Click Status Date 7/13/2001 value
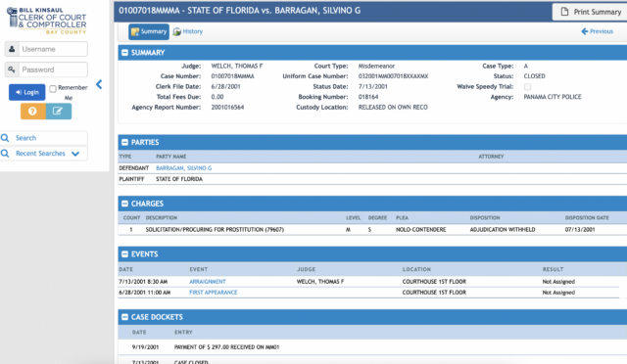This screenshot has width=627, height=364. pyautogui.click(x=372, y=87)
